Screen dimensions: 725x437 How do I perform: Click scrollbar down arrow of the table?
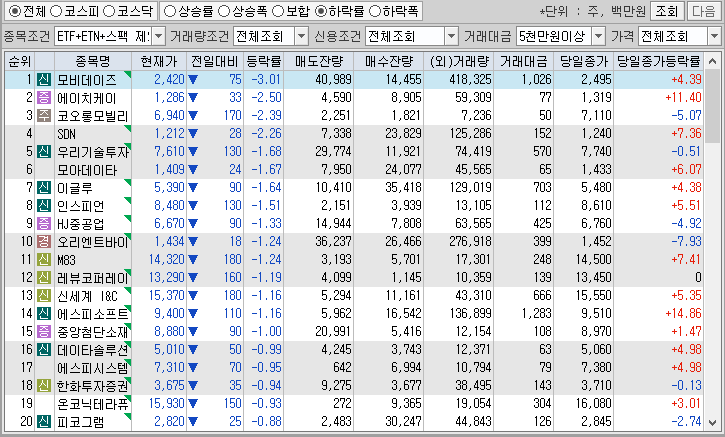click(x=713, y=422)
